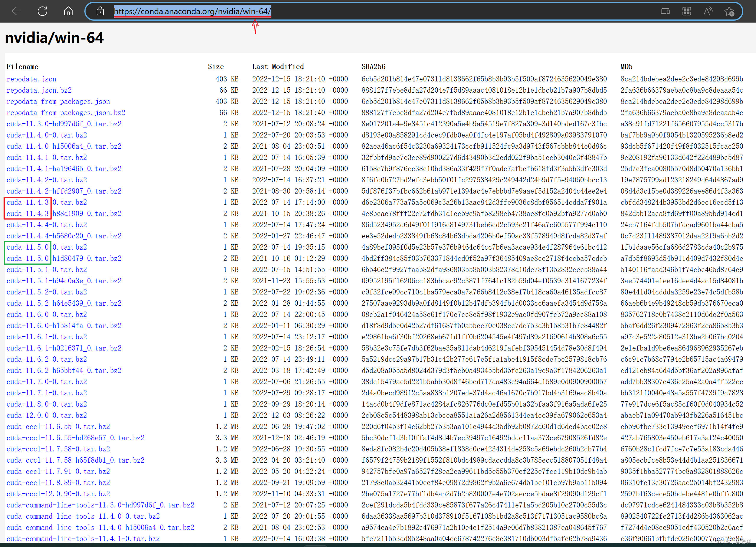Download cuda-11.6.2-0.tar.bz2
This screenshot has width=756, height=547.
click(47, 359)
